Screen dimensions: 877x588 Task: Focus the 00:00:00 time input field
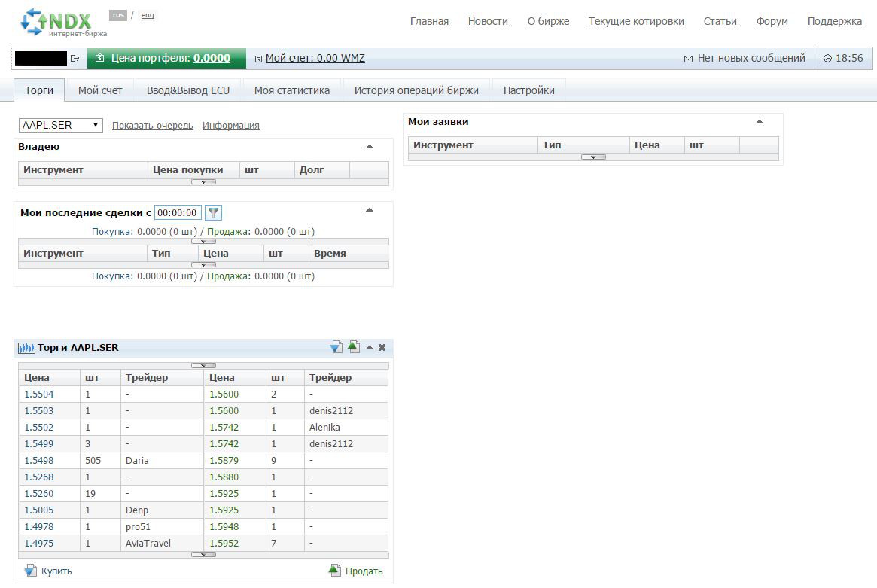[178, 212]
